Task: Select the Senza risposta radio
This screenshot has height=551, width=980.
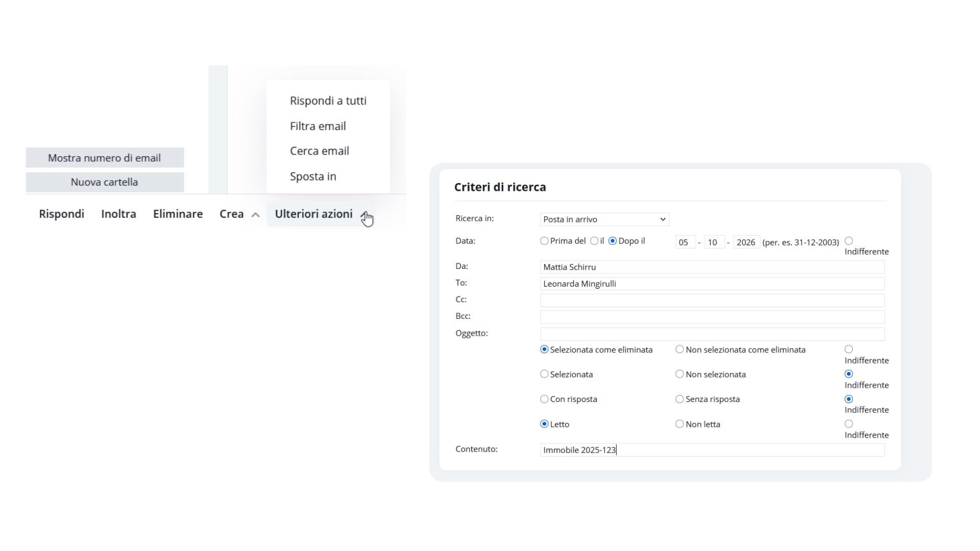Action: point(679,399)
